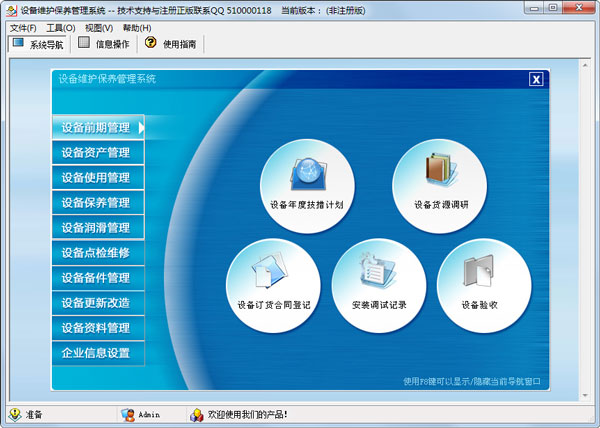
Task: Open 设备年度技措计划 globe icon
Action: [x=308, y=174]
